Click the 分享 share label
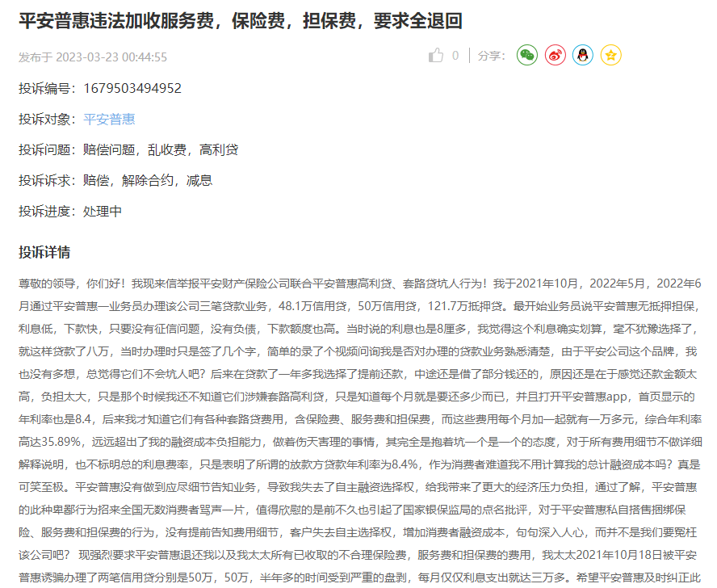Screen dimensions: 717x588 491,56
